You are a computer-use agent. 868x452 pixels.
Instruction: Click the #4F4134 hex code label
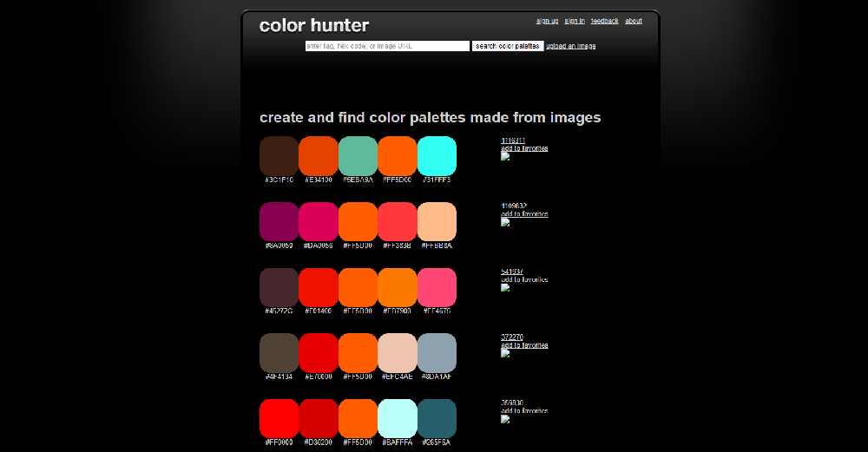[x=279, y=377]
